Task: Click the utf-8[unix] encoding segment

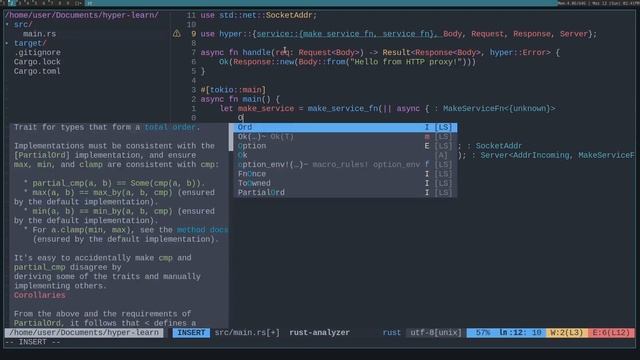Action: tap(436, 333)
